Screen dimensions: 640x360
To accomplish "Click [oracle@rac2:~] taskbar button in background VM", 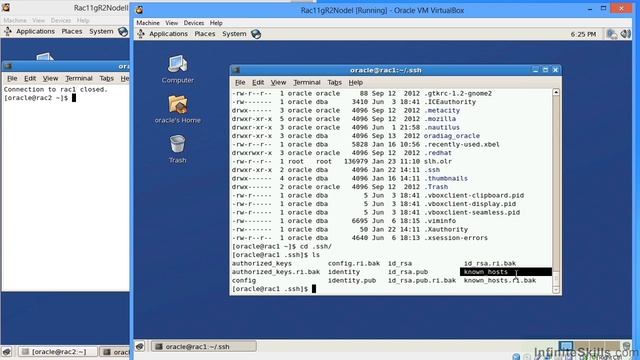I will coord(59,351).
